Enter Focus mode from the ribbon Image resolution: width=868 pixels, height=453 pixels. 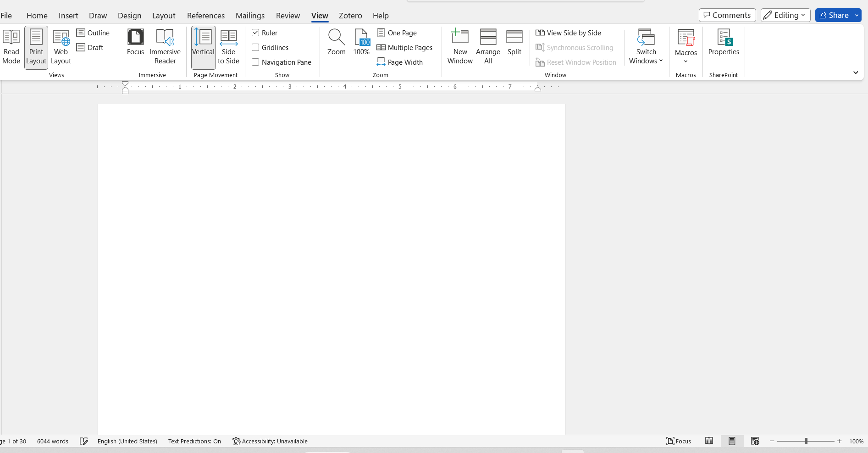coord(135,43)
